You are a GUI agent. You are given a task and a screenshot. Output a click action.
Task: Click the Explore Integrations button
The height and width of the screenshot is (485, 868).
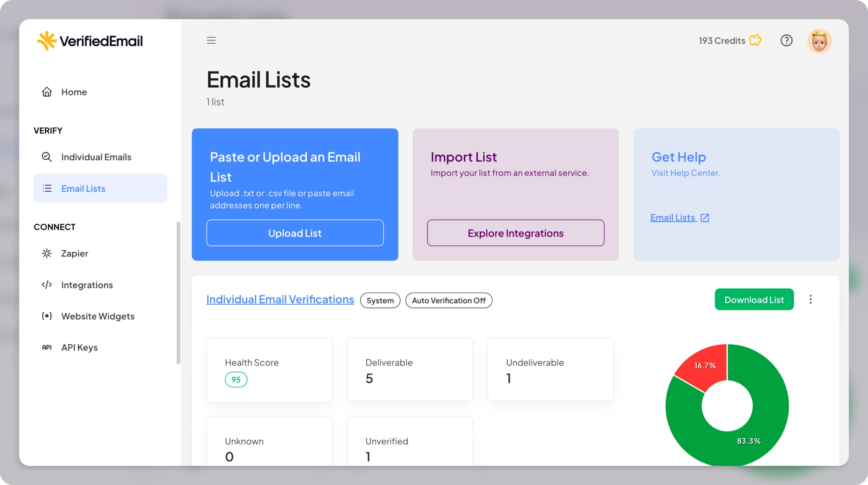click(x=516, y=233)
